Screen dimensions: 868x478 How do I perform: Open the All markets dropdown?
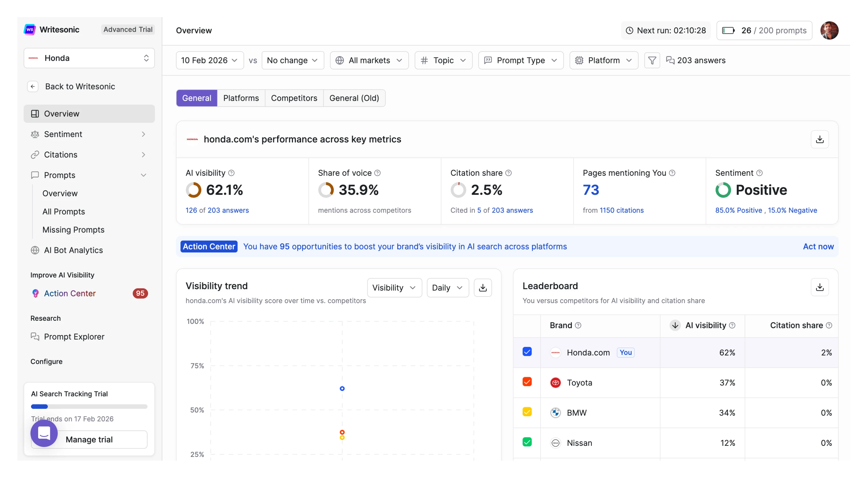tap(369, 60)
